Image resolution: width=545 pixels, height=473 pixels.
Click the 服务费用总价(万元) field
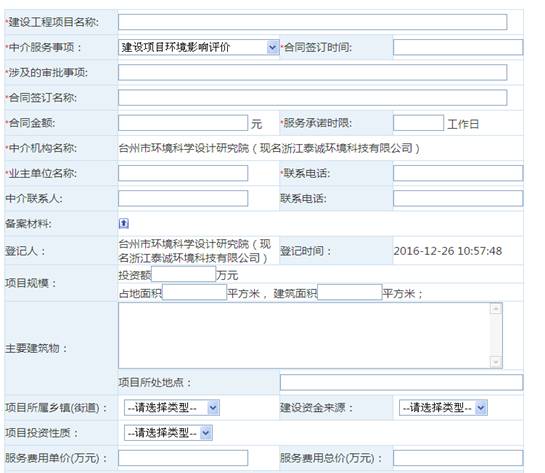tap(458, 458)
